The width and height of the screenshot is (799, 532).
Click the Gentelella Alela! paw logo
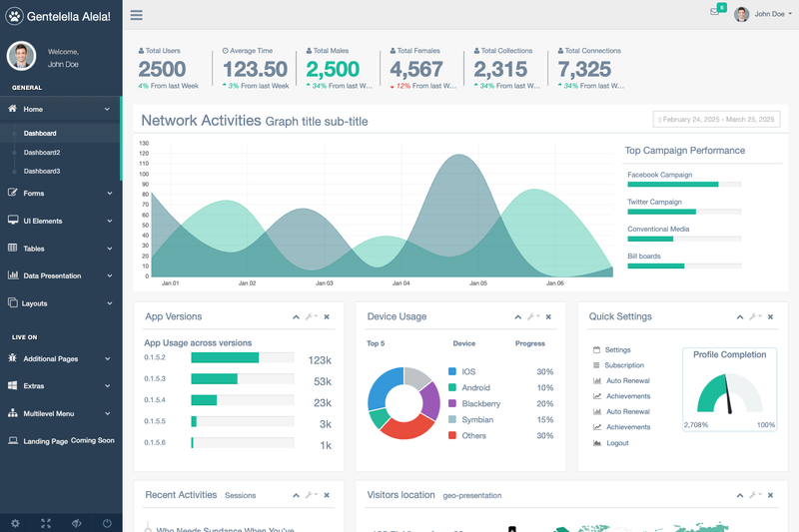(x=15, y=16)
